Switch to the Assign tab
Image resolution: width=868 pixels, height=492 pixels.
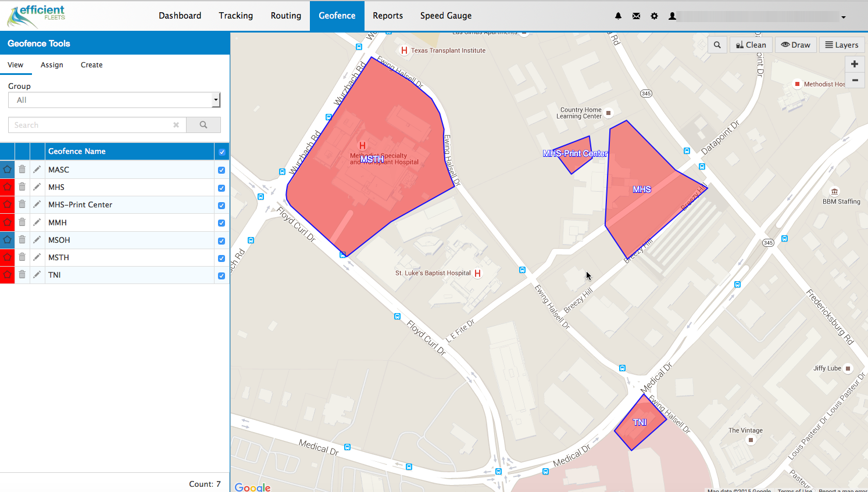tap(52, 65)
